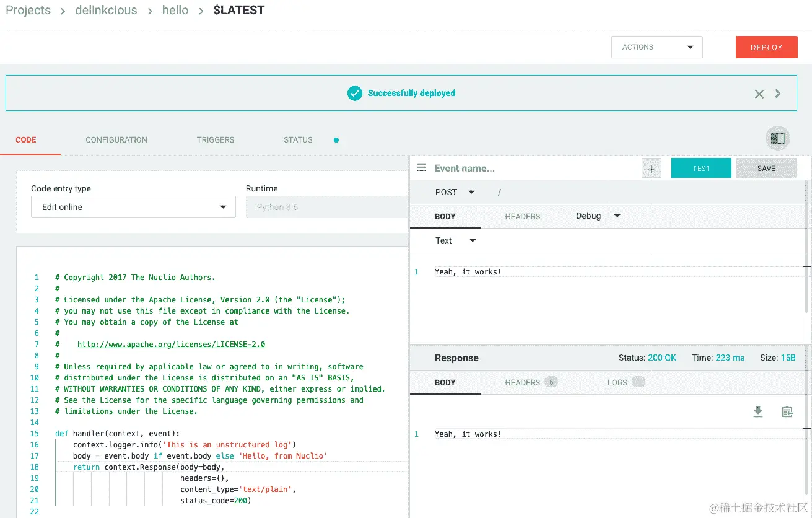Click the status indicator dot
The width and height of the screenshot is (812, 518).
(336, 140)
